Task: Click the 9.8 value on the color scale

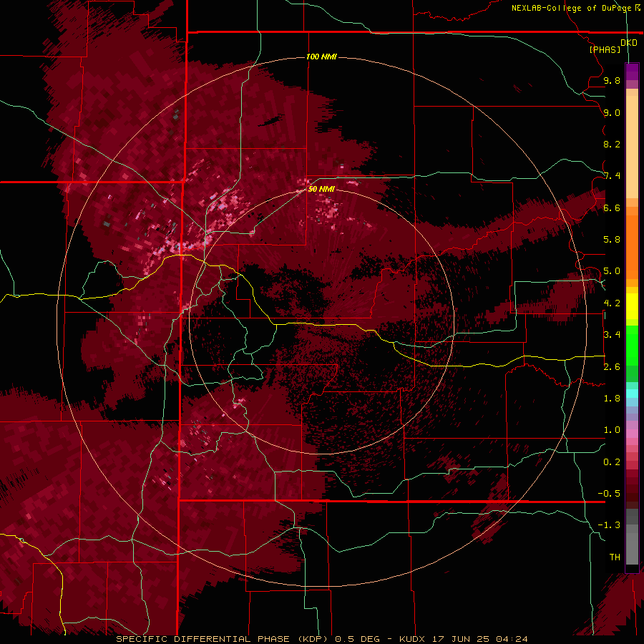Action: (x=612, y=80)
